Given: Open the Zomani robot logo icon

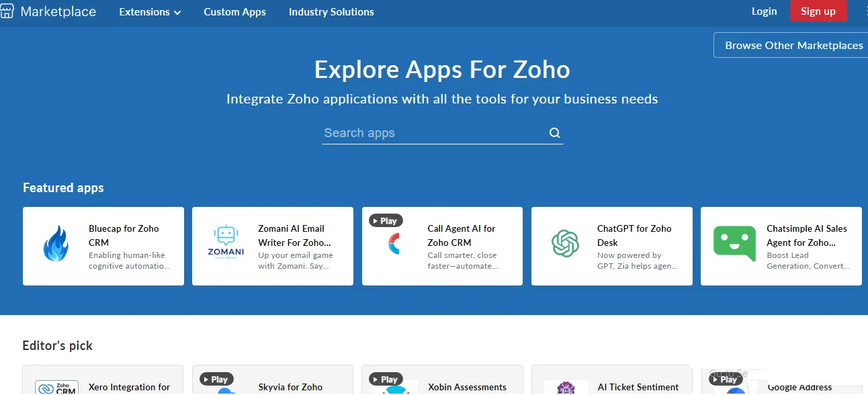Looking at the screenshot, I should [226, 242].
